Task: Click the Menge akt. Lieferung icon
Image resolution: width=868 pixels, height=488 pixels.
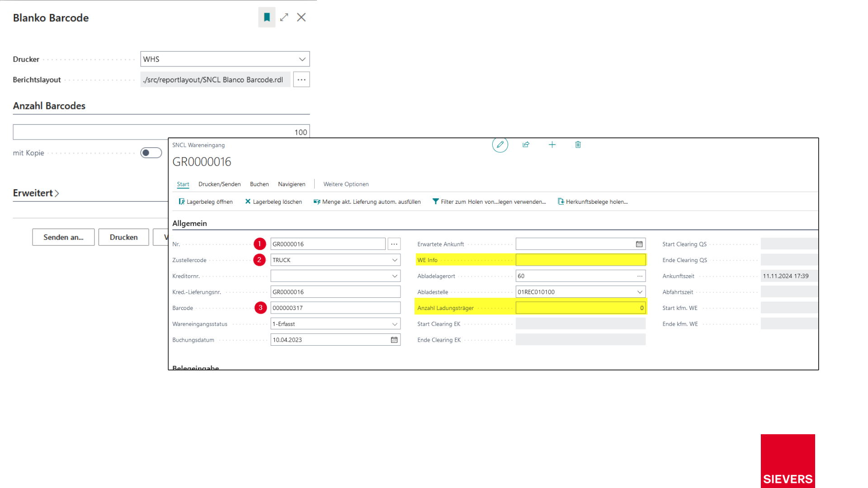Action: (x=317, y=202)
